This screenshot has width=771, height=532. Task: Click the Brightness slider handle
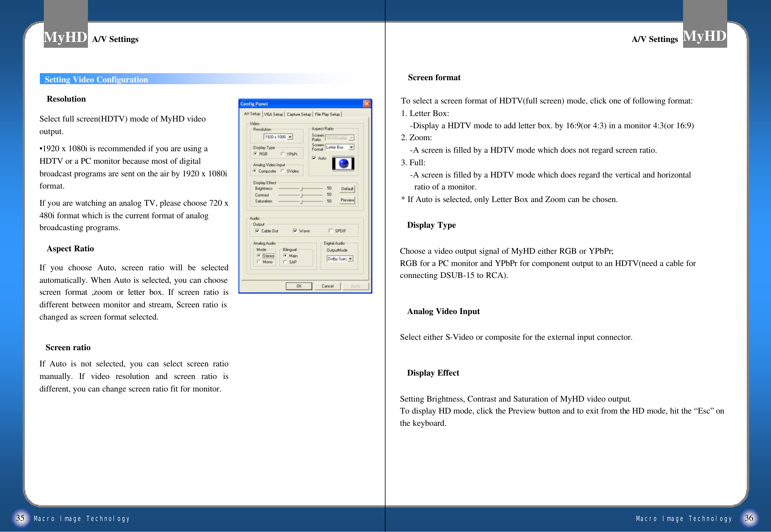pyautogui.click(x=302, y=189)
